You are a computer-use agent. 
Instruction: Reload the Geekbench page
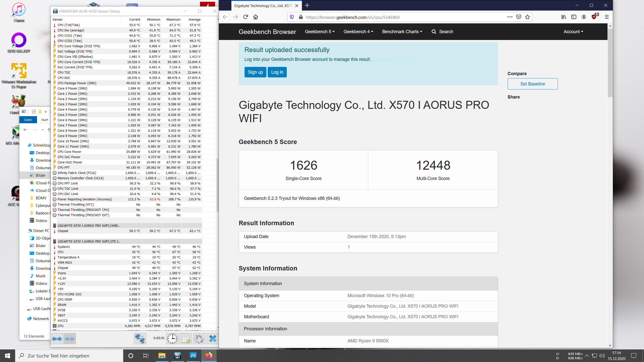246,17
